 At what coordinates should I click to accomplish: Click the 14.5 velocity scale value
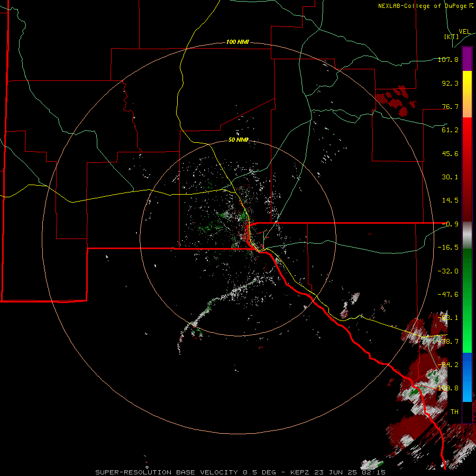click(x=450, y=200)
